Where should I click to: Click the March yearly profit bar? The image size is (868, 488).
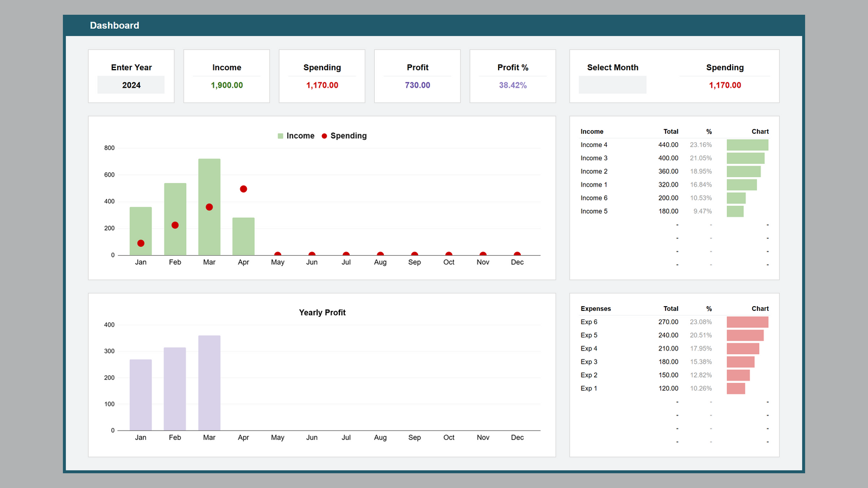[x=209, y=383]
